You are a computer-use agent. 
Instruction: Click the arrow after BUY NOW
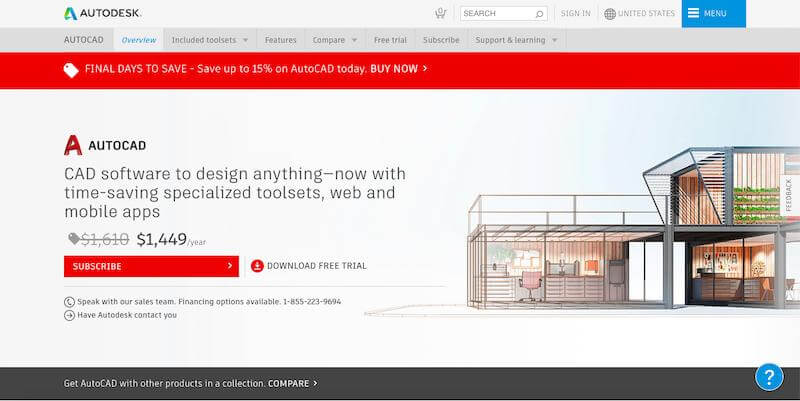[425, 68]
